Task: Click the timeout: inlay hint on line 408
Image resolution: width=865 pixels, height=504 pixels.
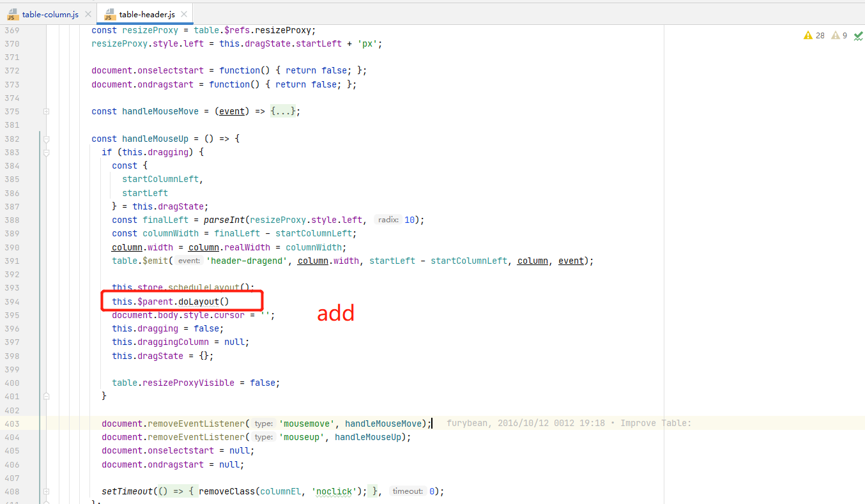Action: tap(408, 491)
